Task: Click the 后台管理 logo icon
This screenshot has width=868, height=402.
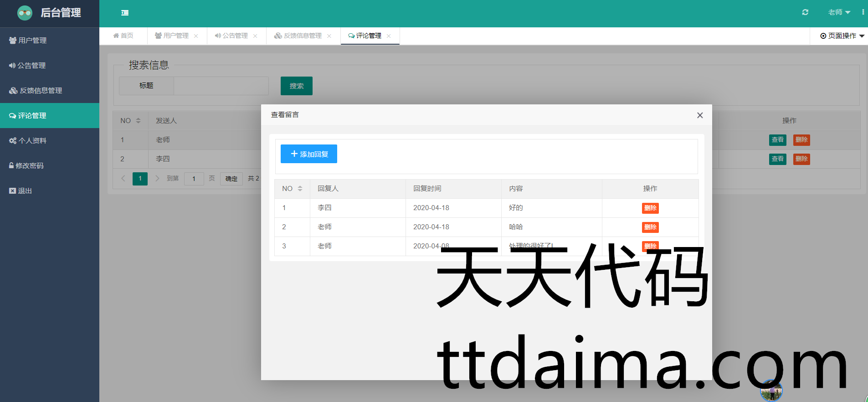Action: (x=25, y=13)
